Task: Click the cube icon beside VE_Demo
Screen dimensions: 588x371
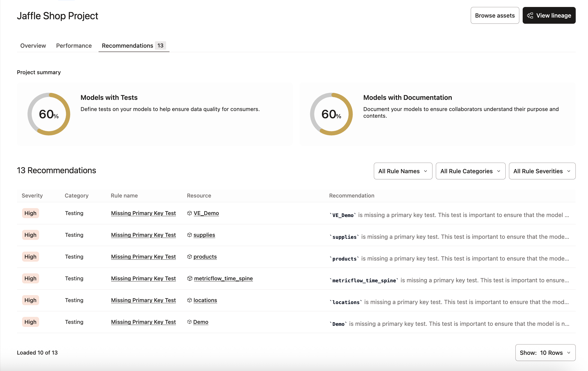Action: click(190, 213)
